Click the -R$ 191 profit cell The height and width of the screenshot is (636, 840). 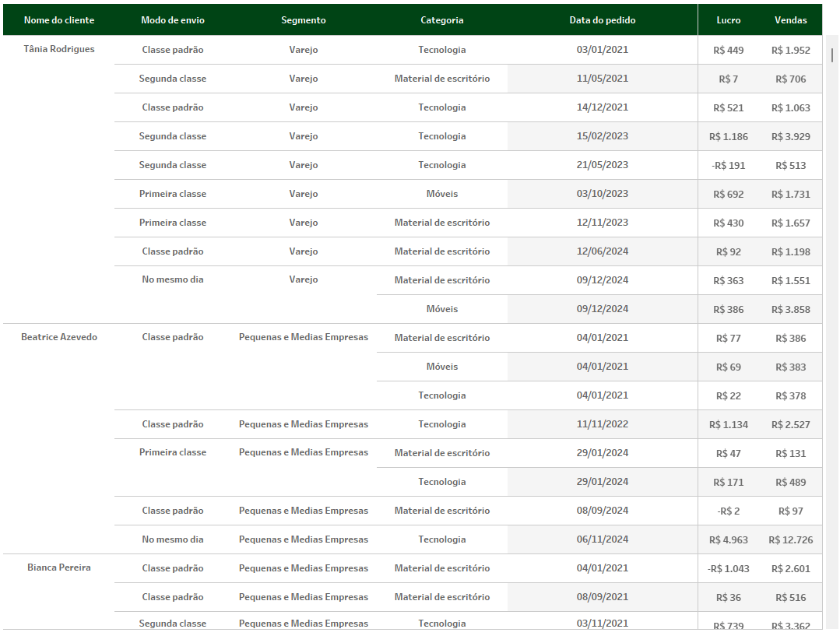click(729, 166)
